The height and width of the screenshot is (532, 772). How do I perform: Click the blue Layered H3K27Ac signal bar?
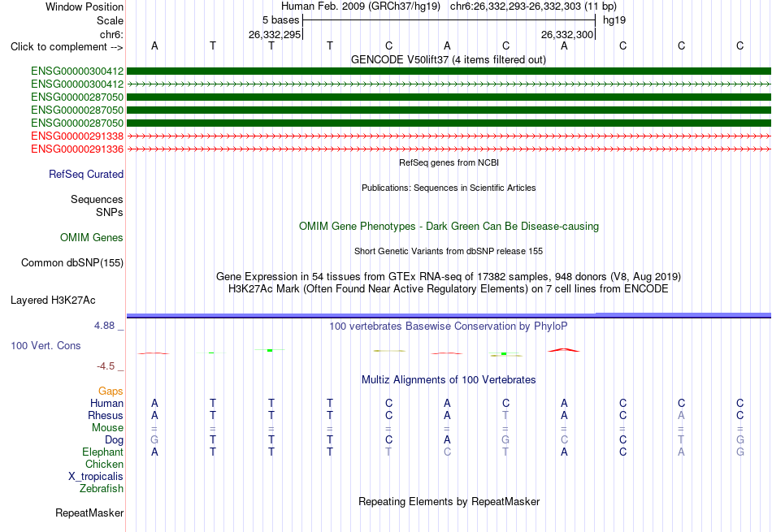click(x=449, y=315)
